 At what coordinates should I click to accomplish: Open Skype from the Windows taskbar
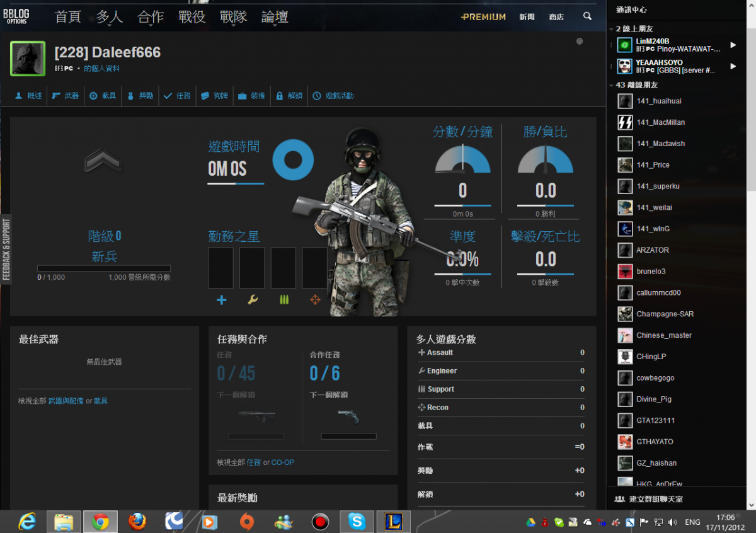pos(357,522)
